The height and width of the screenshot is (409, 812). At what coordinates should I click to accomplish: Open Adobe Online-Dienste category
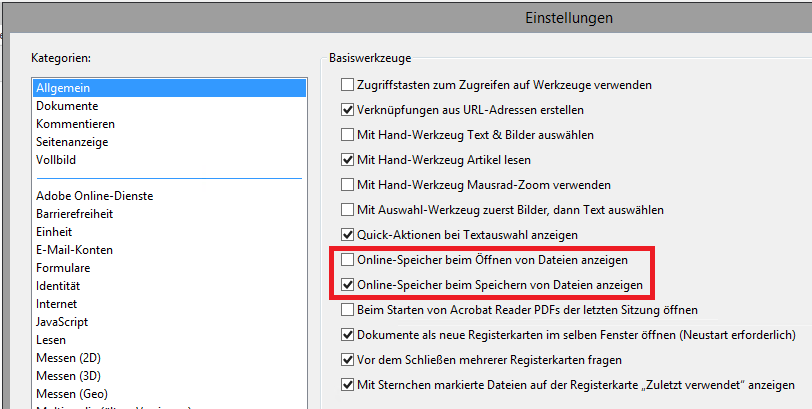(94, 196)
